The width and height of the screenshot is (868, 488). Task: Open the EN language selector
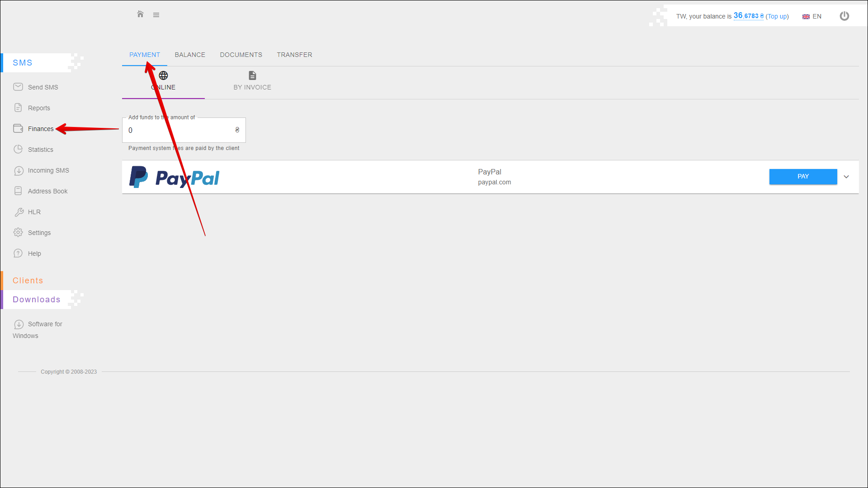point(812,16)
